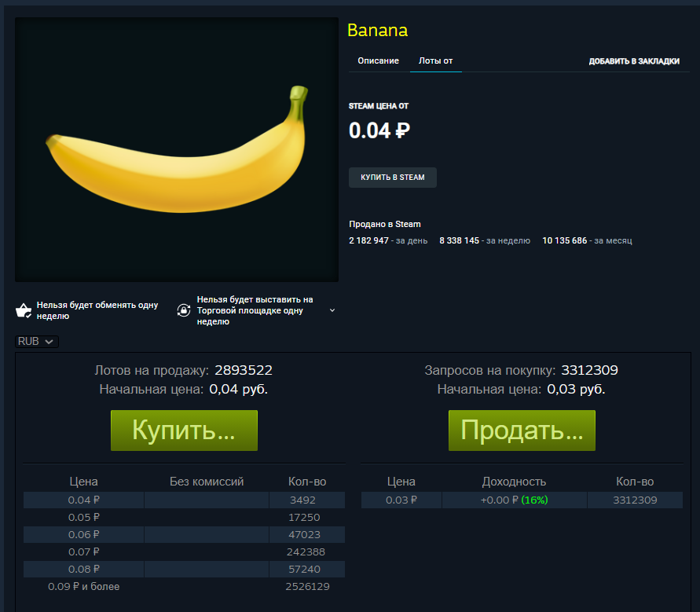
Task: Click buy order quantity 3312309 in table
Action: click(635, 500)
